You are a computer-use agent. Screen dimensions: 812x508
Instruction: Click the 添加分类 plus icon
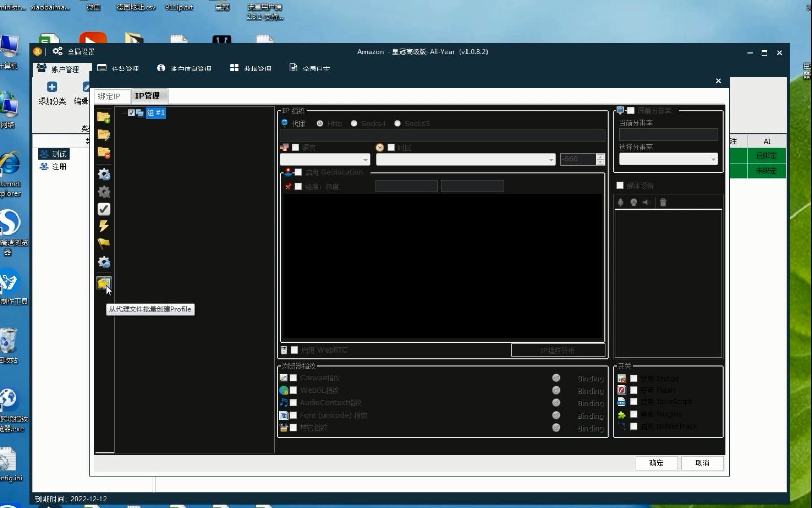52,87
